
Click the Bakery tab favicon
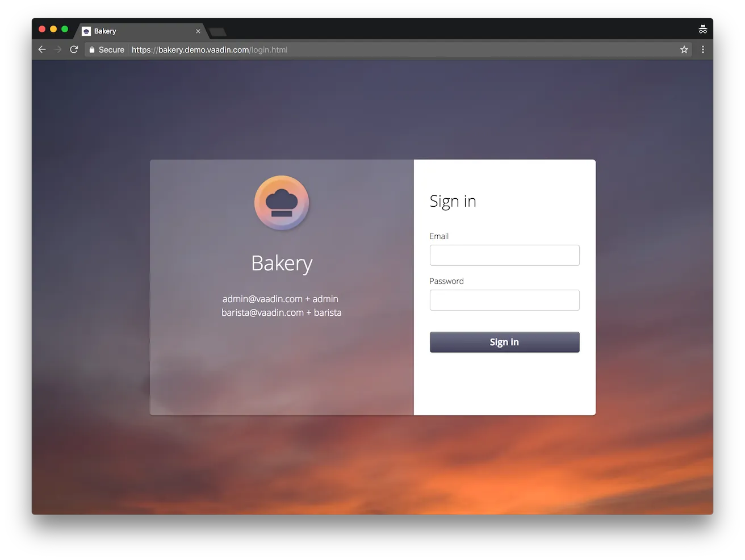point(86,31)
